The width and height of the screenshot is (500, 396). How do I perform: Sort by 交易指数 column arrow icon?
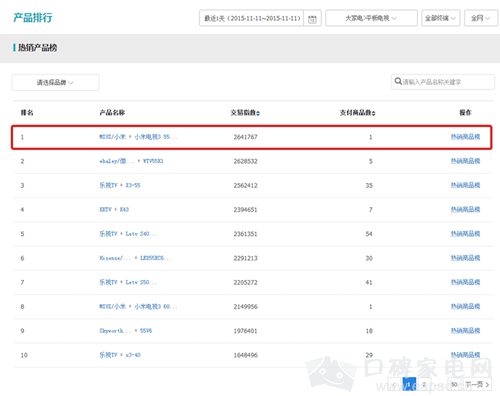pyautogui.click(x=258, y=113)
